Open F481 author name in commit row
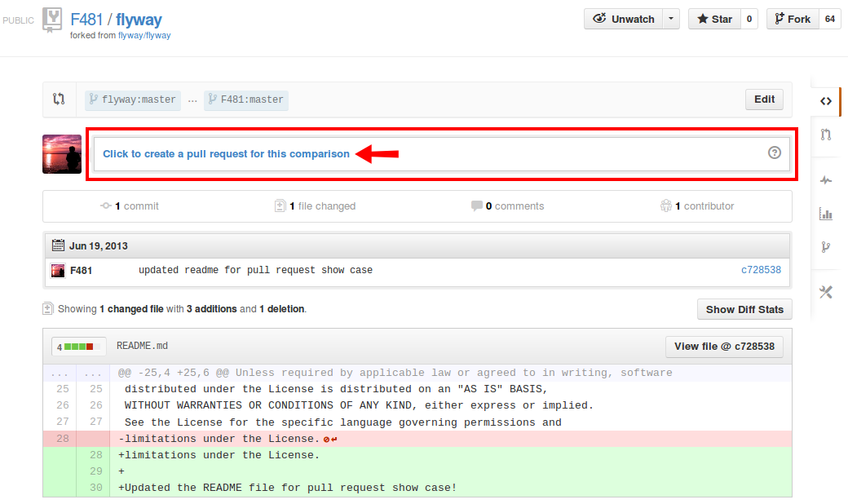848x504 pixels. click(81, 271)
